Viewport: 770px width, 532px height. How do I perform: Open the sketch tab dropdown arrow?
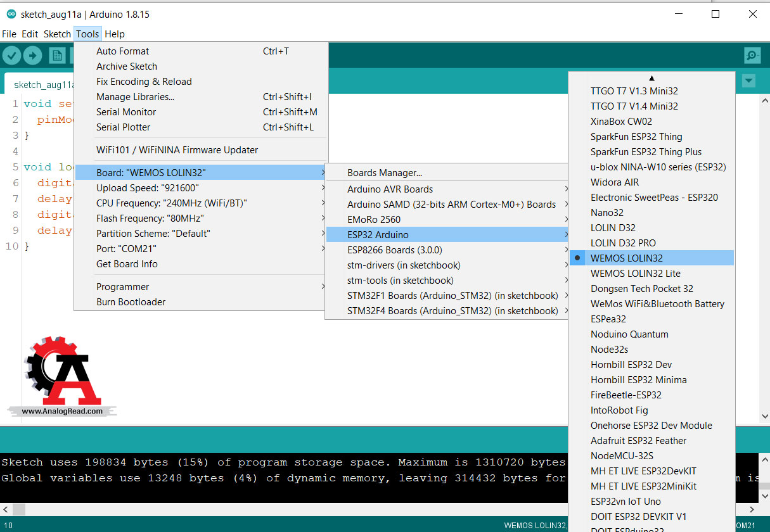(749, 81)
